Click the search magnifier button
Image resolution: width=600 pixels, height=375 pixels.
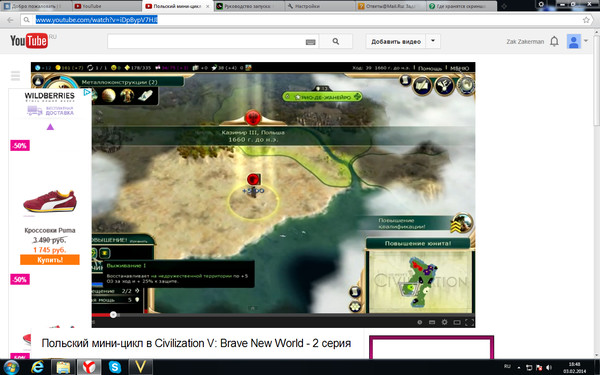tap(336, 41)
